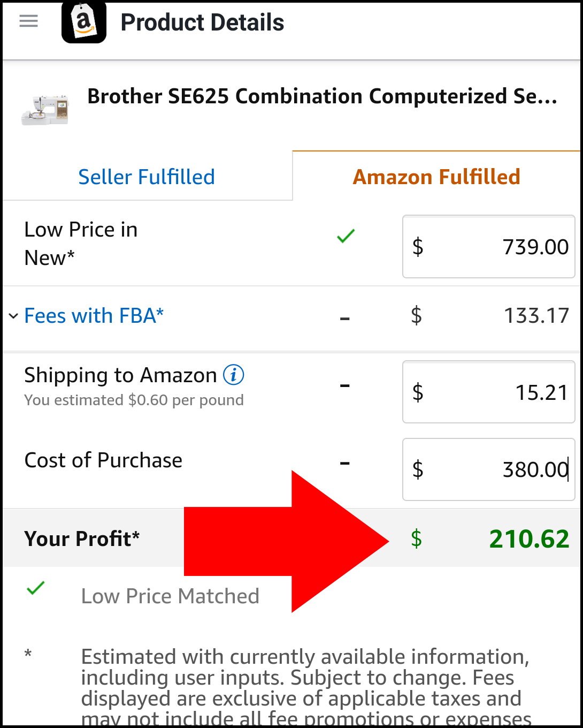Click estimated $0.60 per pound text

tap(134, 400)
